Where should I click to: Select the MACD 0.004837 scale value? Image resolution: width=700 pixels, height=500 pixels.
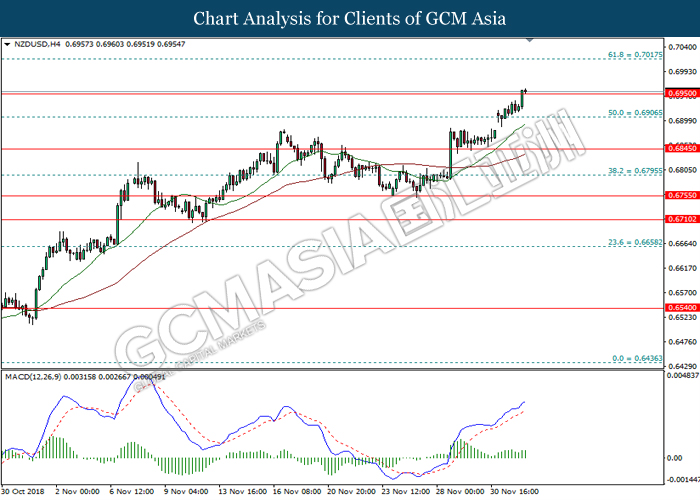pyautogui.click(x=683, y=376)
